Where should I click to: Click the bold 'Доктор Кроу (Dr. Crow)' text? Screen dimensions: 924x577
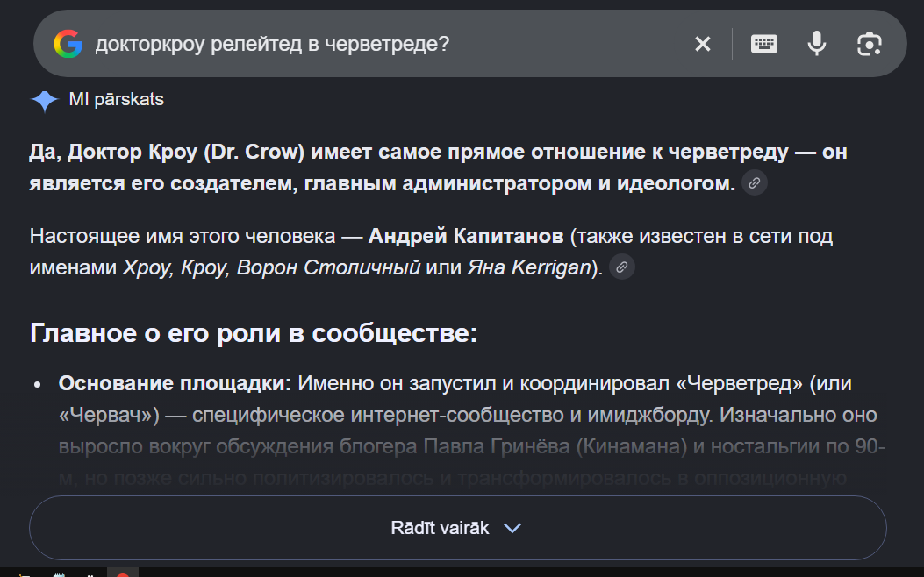pyautogui.click(x=186, y=152)
